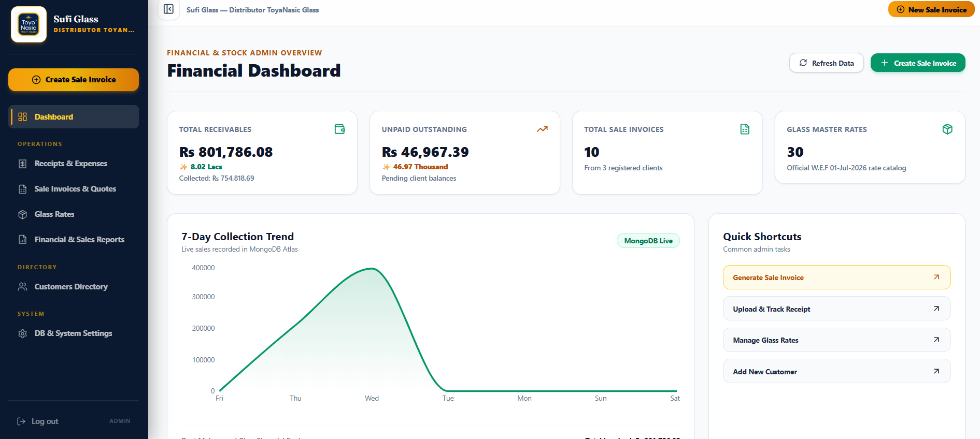This screenshot has height=439, width=980.
Task: Click the arrow icon beside Upload & Track Receipt
Action: coord(936,309)
